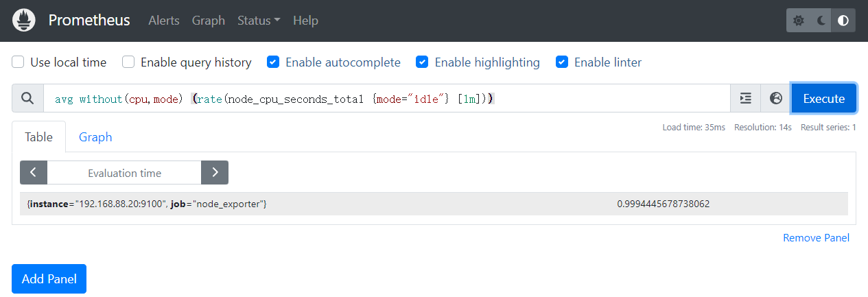The width and height of the screenshot is (868, 297).
Task: Step evaluation time forward arrow
Action: (215, 173)
